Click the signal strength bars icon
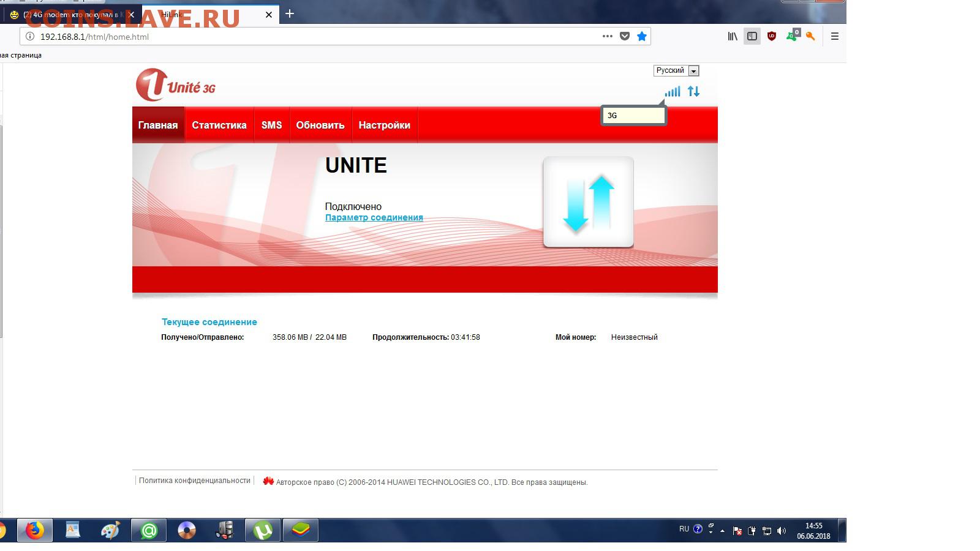This screenshot has width=980, height=551. (x=673, y=91)
